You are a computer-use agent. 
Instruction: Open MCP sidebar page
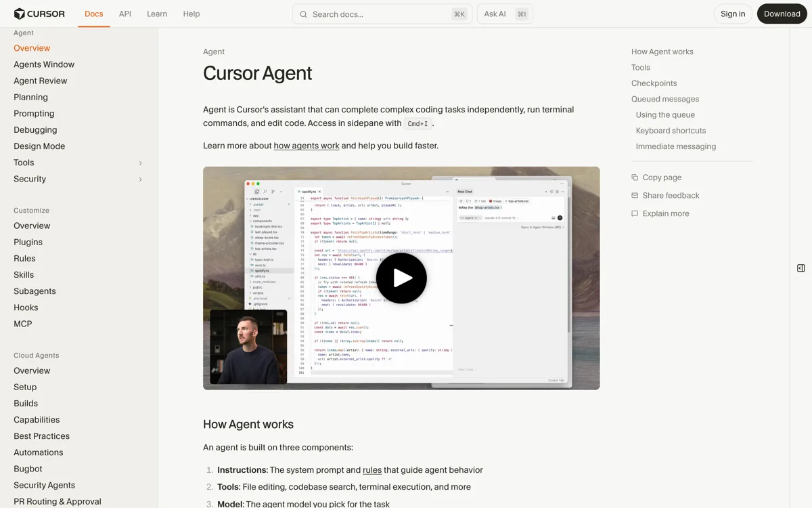click(22, 324)
